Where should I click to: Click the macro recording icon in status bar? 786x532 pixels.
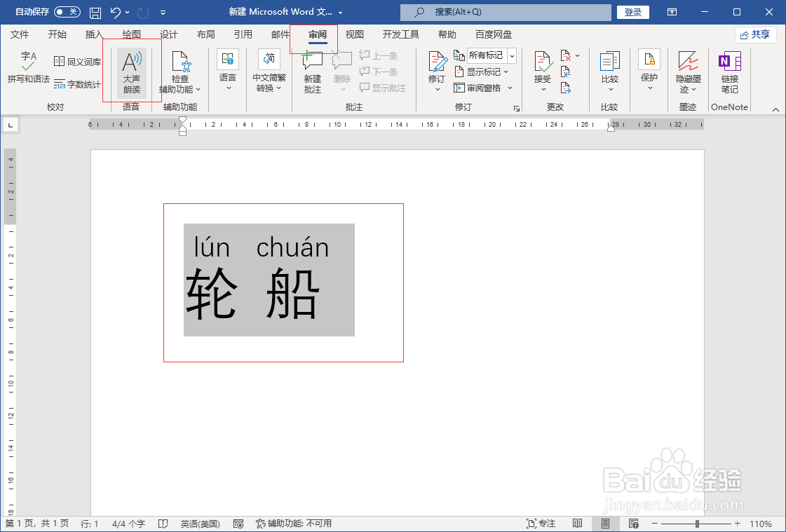click(x=238, y=524)
